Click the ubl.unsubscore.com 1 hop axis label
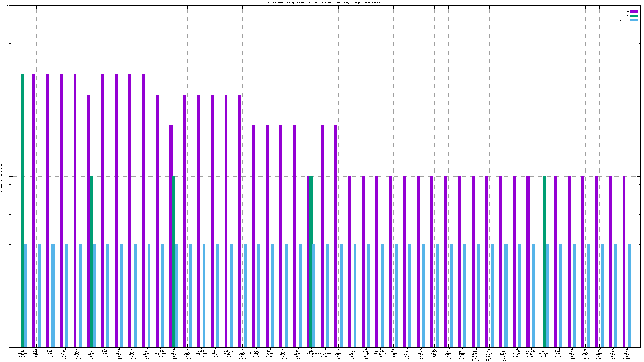 tap(311, 353)
